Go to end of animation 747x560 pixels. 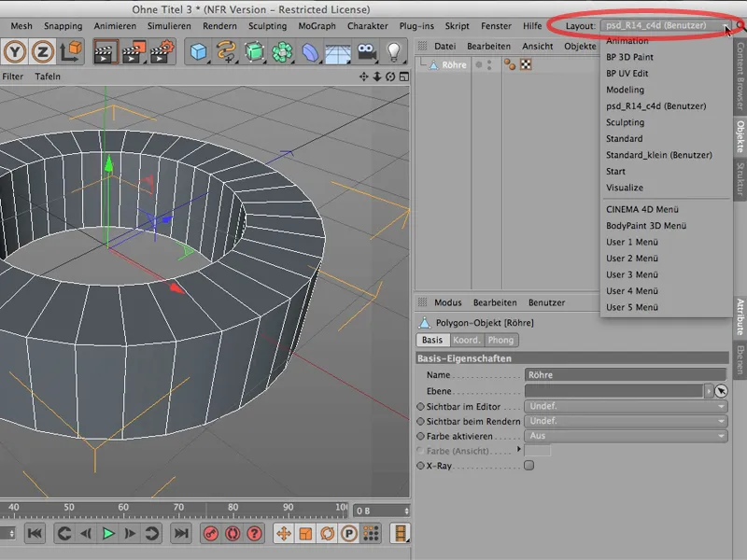pos(181,533)
